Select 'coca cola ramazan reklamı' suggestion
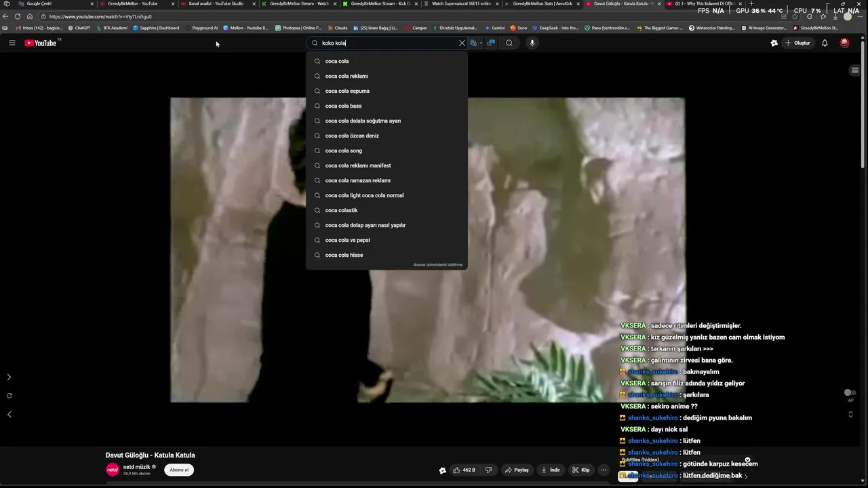Screen dimensions: 868x488 pos(387,180)
